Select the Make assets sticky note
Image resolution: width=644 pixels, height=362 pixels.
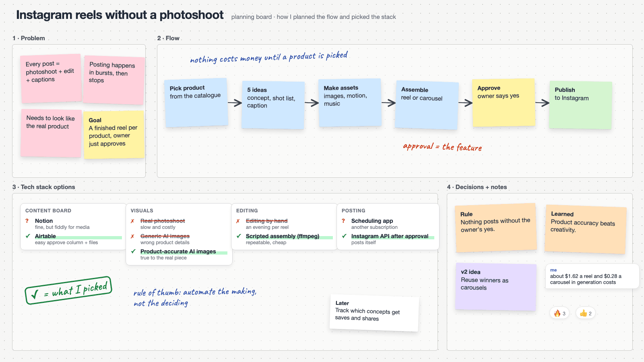point(350,103)
